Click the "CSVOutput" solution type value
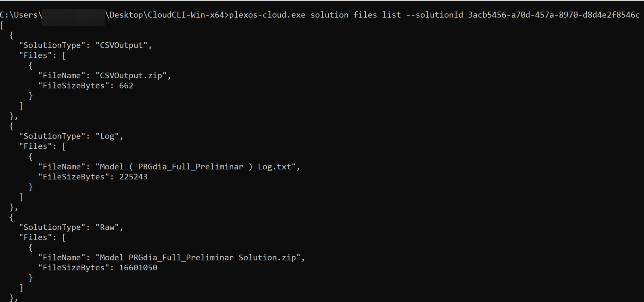 click(121, 45)
